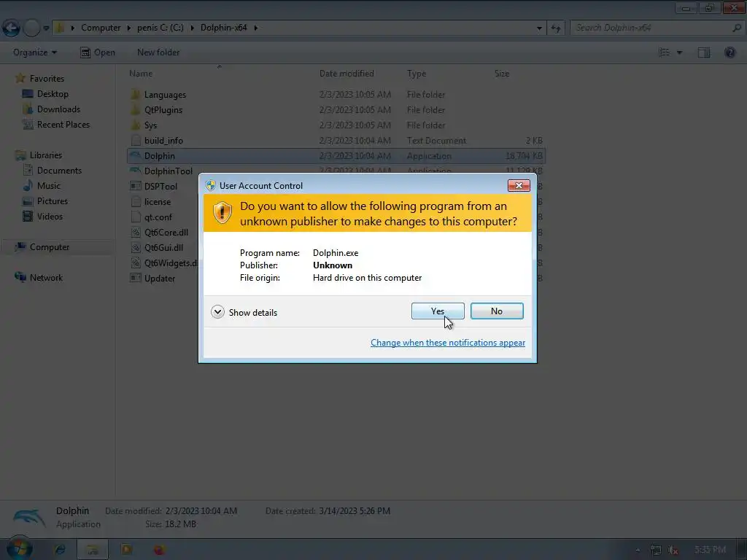This screenshot has height=560, width=747.
Task: Open Internet Explorer from taskbar
Action: click(x=60, y=550)
